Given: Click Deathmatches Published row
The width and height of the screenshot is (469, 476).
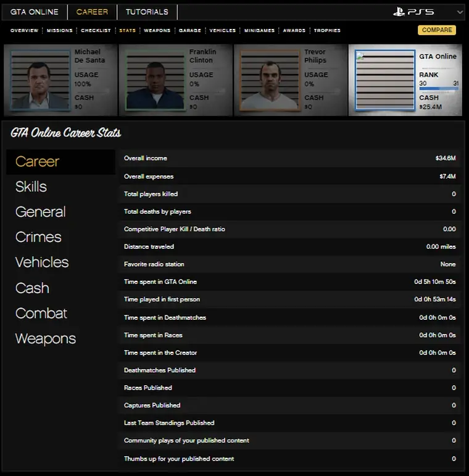Looking at the screenshot, I should click(x=289, y=370).
